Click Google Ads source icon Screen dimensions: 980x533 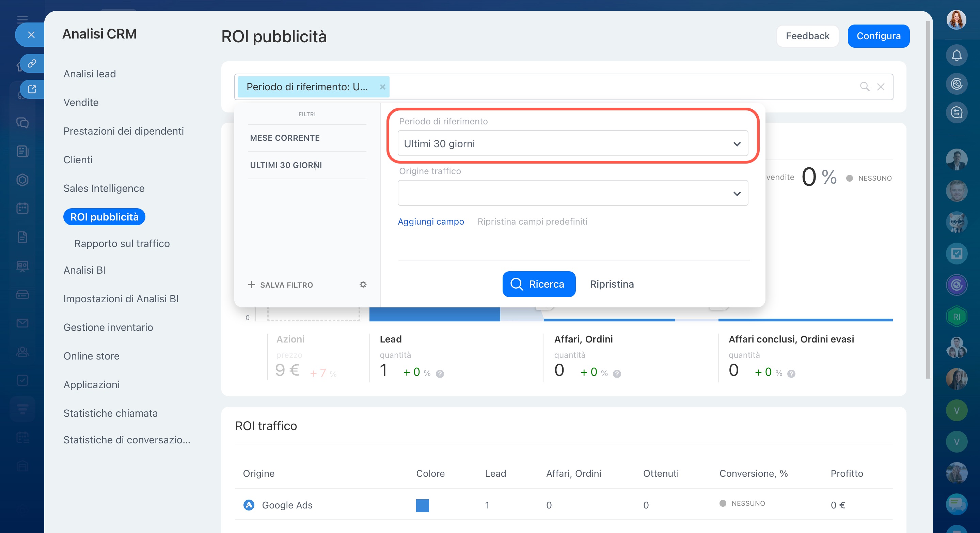(249, 505)
